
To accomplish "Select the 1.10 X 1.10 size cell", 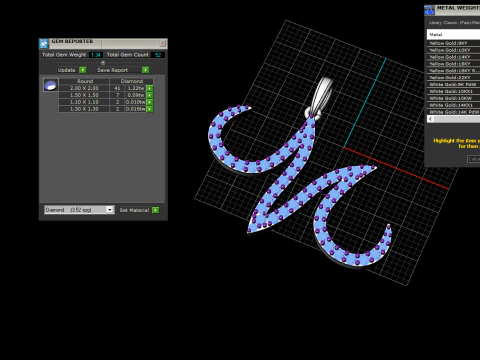I will click(84, 102).
